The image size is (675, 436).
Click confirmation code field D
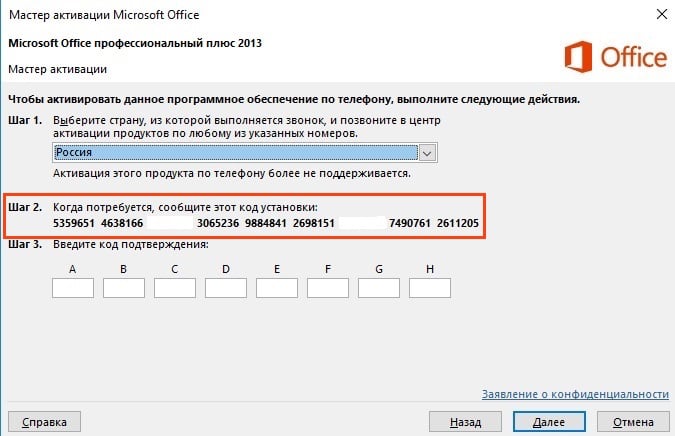click(x=226, y=288)
